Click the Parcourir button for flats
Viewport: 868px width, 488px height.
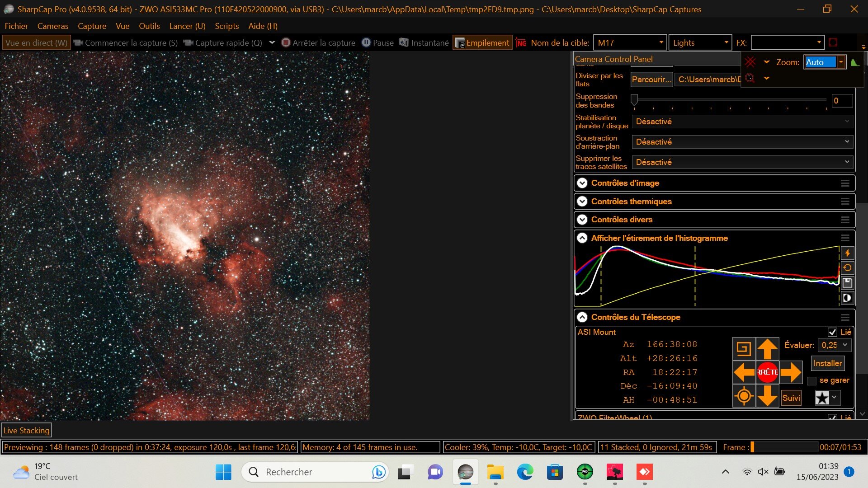(x=651, y=80)
